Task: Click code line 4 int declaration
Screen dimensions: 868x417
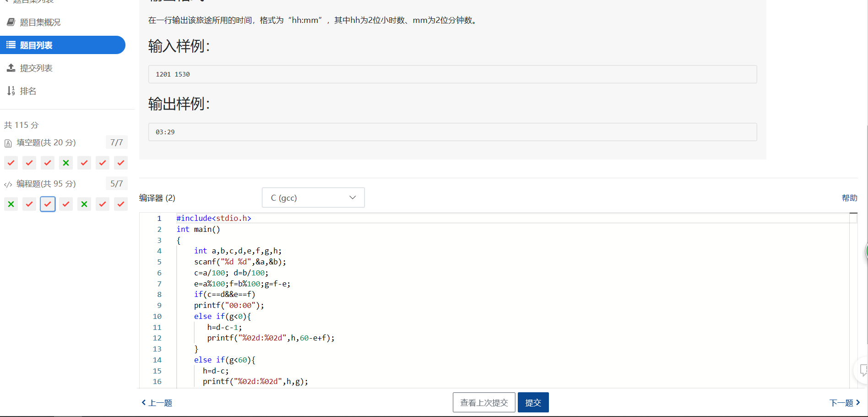Action: pyautogui.click(x=238, y=251)
